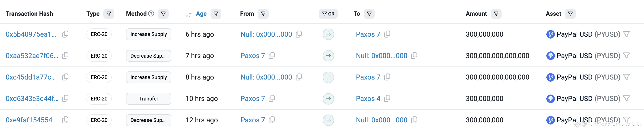Click Increase Supply method in 8 hrs row
Viewport: 644px width, 130px height.
point(149,77)
